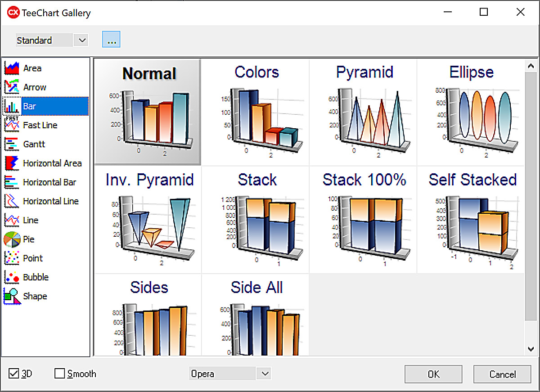540x392 pixels.
Task: Toggle the 3D checkbox
Action: (x=14, y=374)
